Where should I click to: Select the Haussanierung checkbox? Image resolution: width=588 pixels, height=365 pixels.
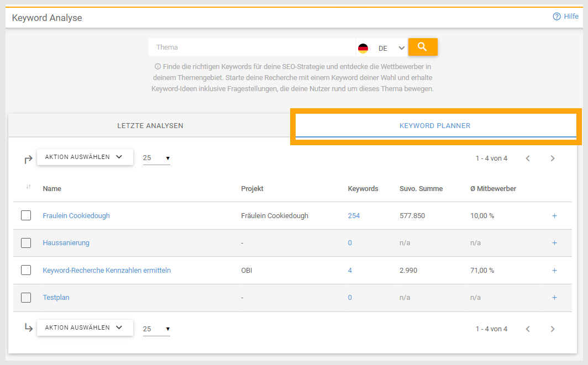pyautogui.click(x=26, y=243)
